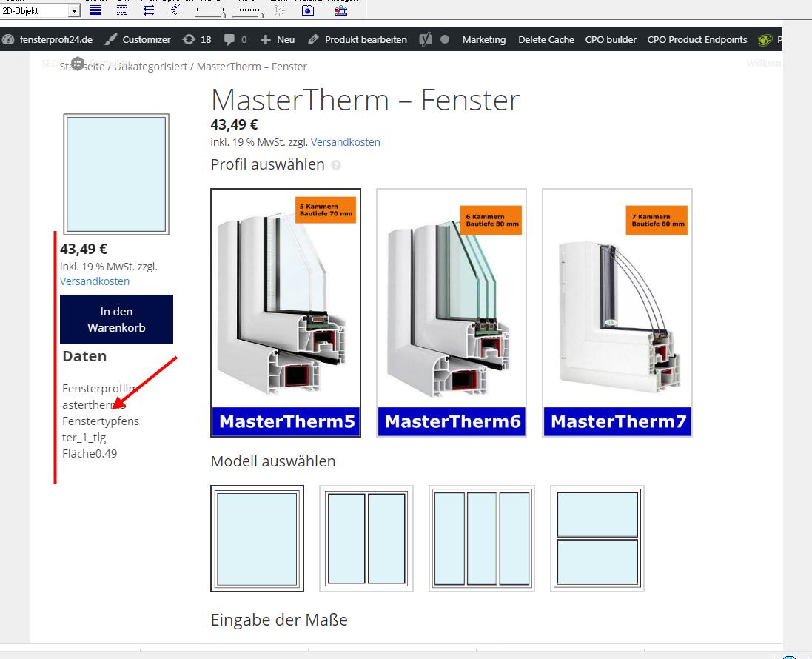Click the solid lines thickness icon
The width and height of the screenshot is (812, 659).
[95, 10]
